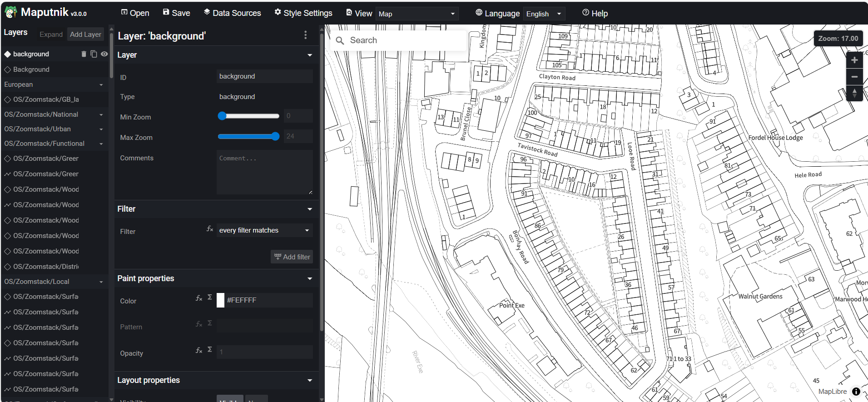Collapse the Filter section
Image resolution: width=868 pixels, height=402 pixels.
tap(309, 209)
